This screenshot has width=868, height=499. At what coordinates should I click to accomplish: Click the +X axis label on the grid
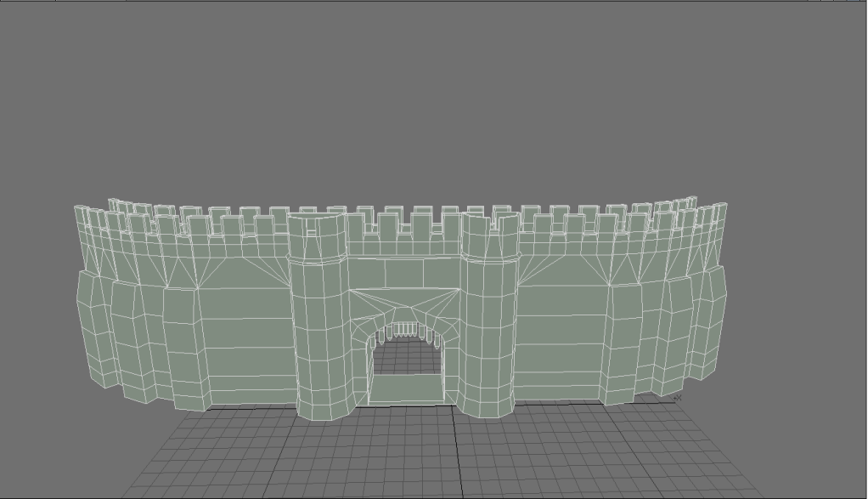677,397
